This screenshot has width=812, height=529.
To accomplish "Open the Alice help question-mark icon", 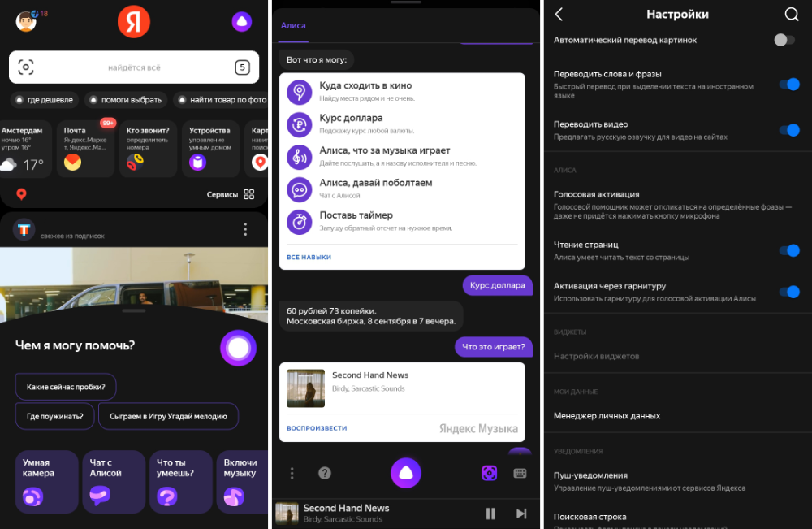I will (325, 473).
